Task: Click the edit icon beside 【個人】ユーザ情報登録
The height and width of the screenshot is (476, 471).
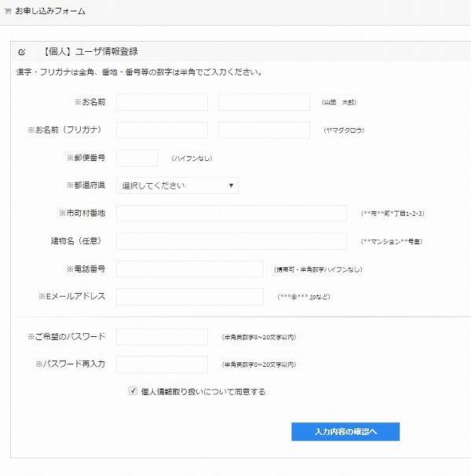Action: pyautogui.click(x=21, y=52)
